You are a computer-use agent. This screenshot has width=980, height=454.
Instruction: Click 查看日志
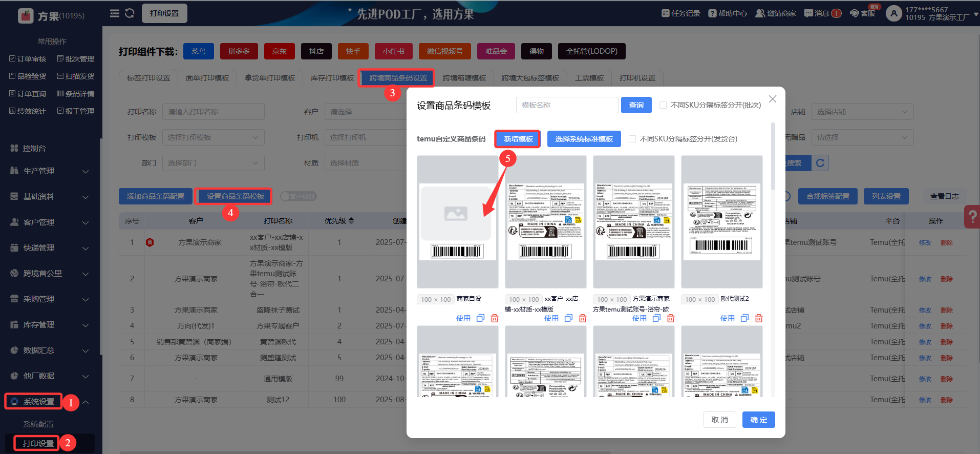945,196
